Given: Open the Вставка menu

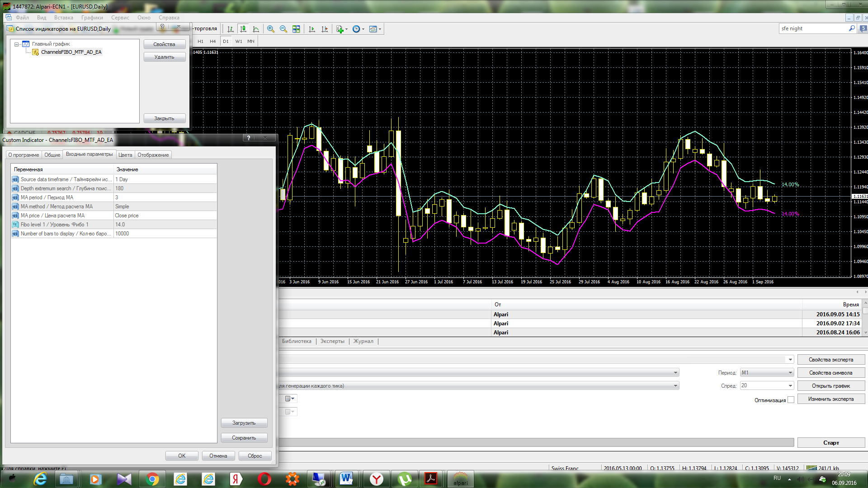Looking at the screenshot, I should (63, 18).
